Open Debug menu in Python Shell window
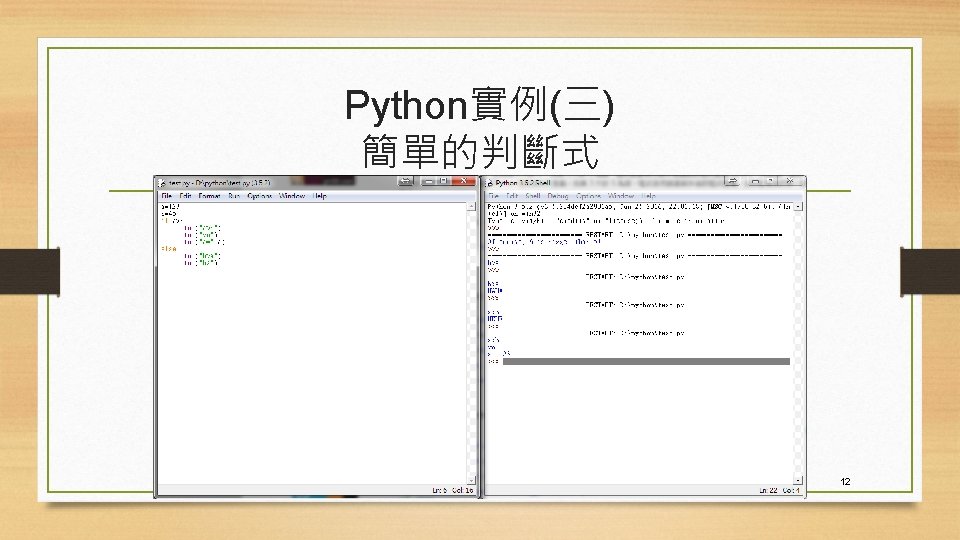This screenshot has width=960, height=540. (x=558, y=196)
